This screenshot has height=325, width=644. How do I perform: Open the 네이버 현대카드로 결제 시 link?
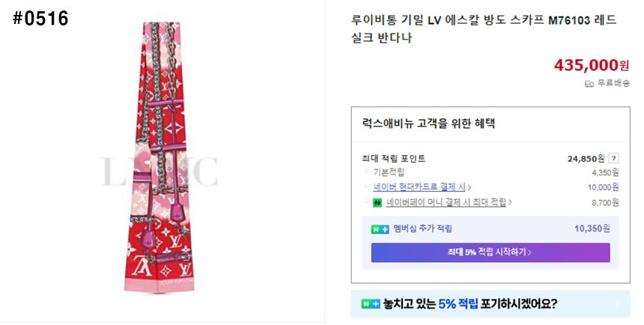tap(419, 187)
